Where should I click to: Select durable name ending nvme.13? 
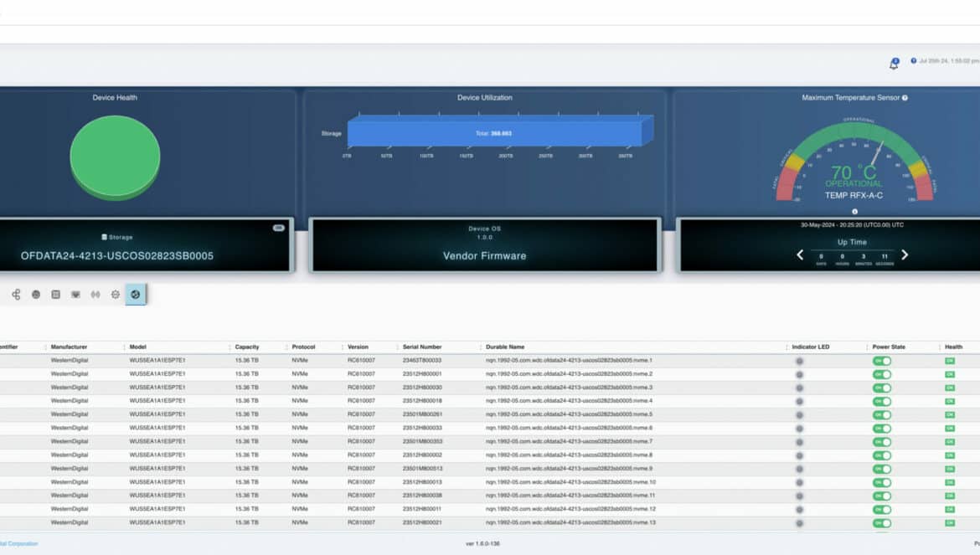tap(570, 522)
